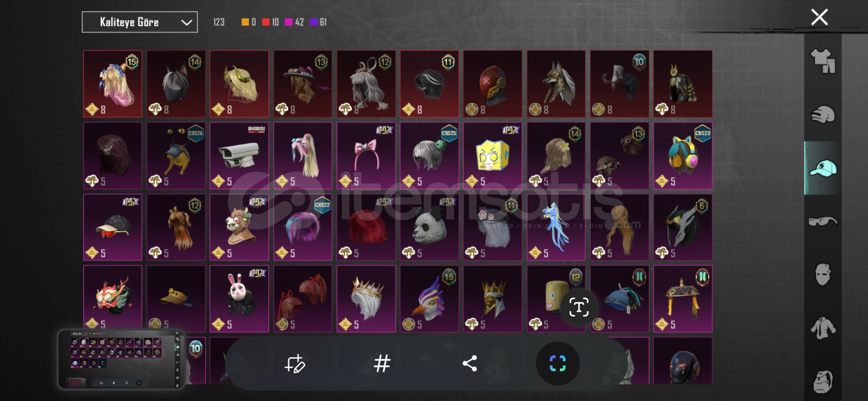Close the inventory with X button
This screenshot has height=401, width=868.
819,17
